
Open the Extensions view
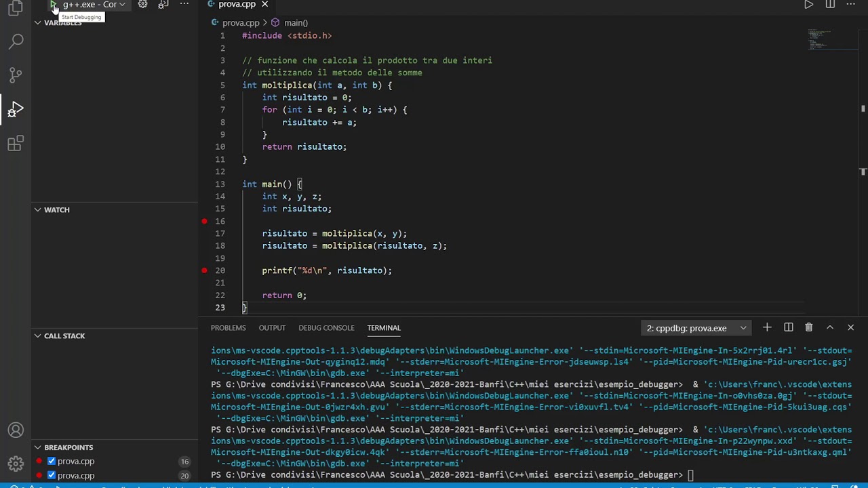pos(16,143)
